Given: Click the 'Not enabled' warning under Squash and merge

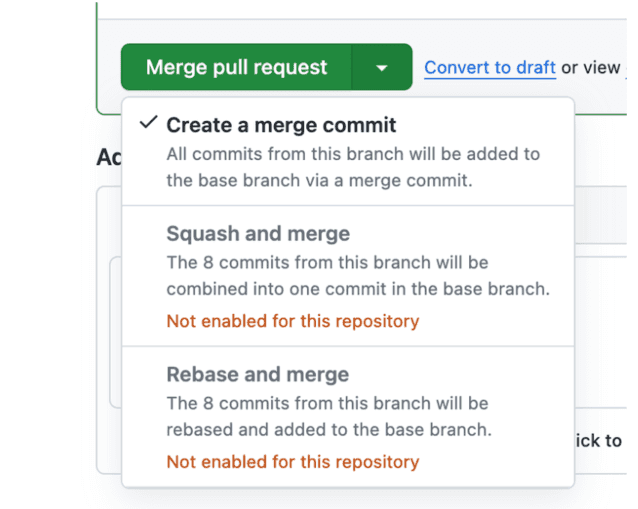Looking at the screenshot, I should 292,321.
